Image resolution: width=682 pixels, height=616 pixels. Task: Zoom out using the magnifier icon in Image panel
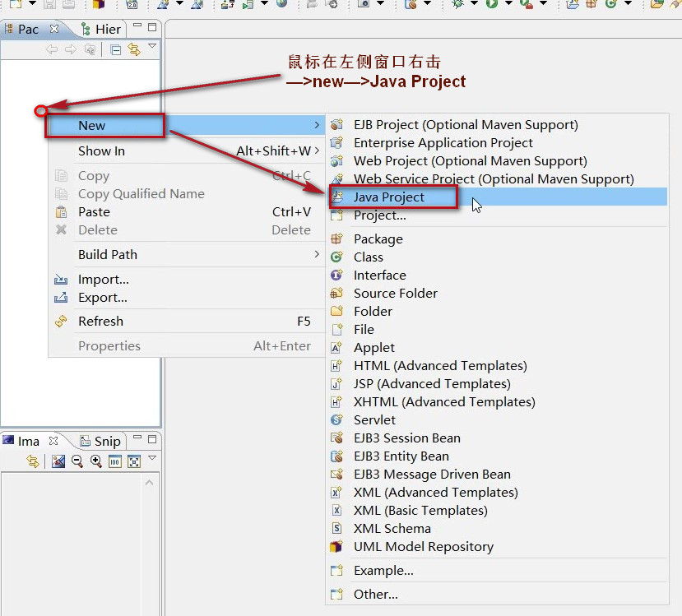[x=77, y=461]
